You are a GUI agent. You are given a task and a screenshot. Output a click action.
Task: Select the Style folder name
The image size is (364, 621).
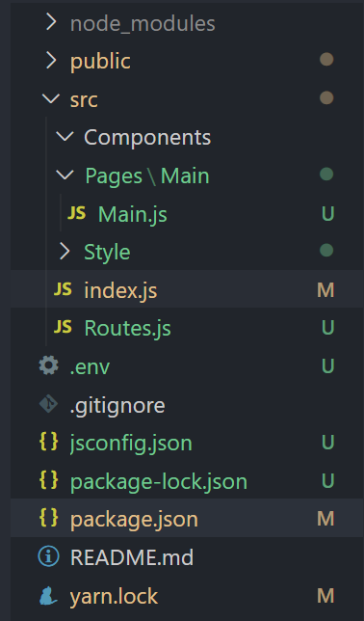(107, 252)
